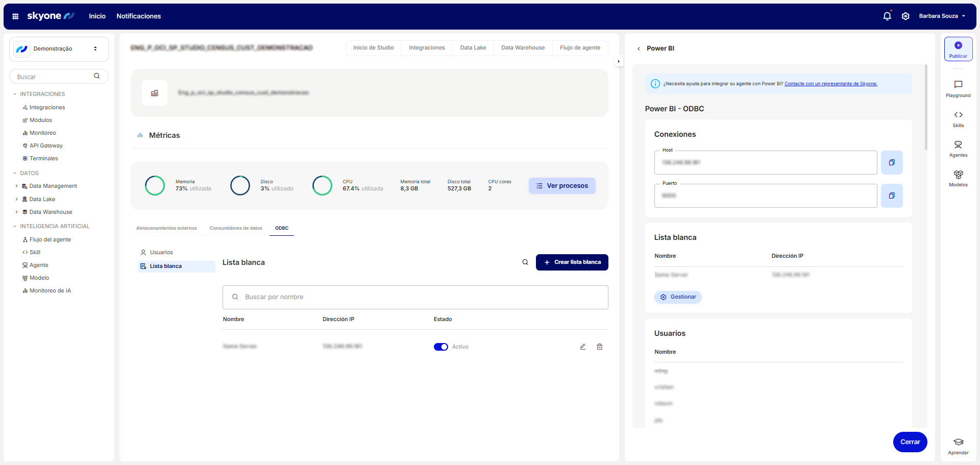Edit the whitelist entry with pencil icon
980x465 pixels.
(582, 347)
